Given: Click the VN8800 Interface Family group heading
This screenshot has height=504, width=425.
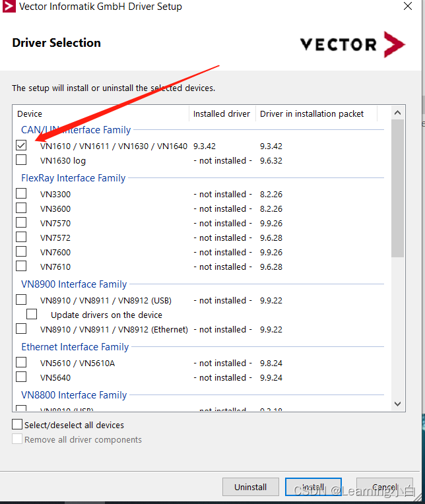Looking at the screenshot, I should tap(74, 395).
